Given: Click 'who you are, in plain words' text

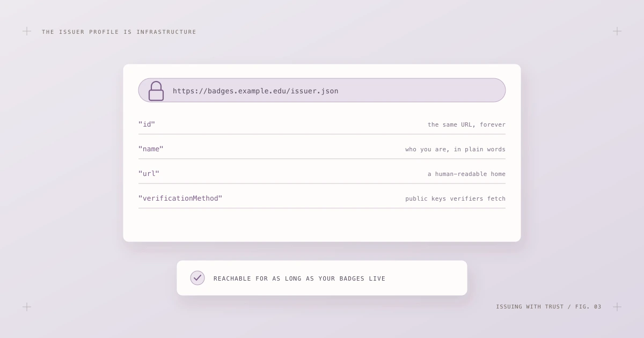Looking at the screenshot, I should 455,149.
